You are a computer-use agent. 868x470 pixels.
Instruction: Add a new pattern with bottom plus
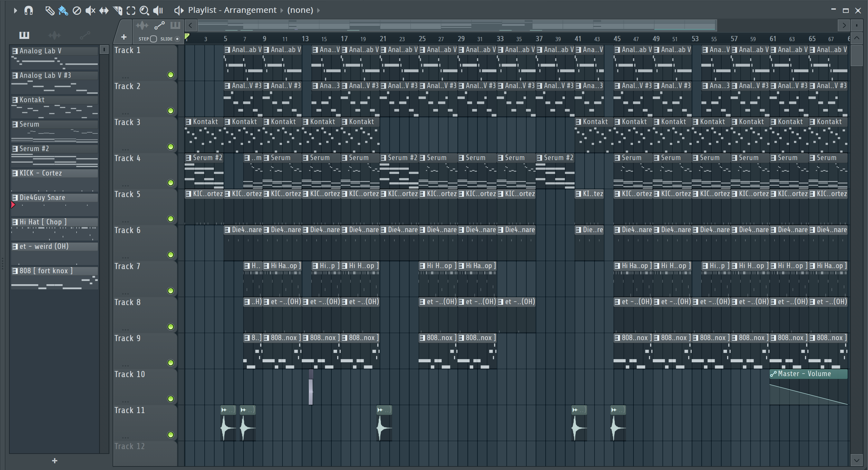(55, 461)
